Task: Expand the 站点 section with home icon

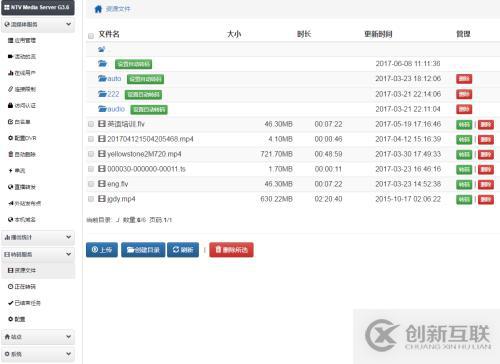Action: (x=38, y=337)
